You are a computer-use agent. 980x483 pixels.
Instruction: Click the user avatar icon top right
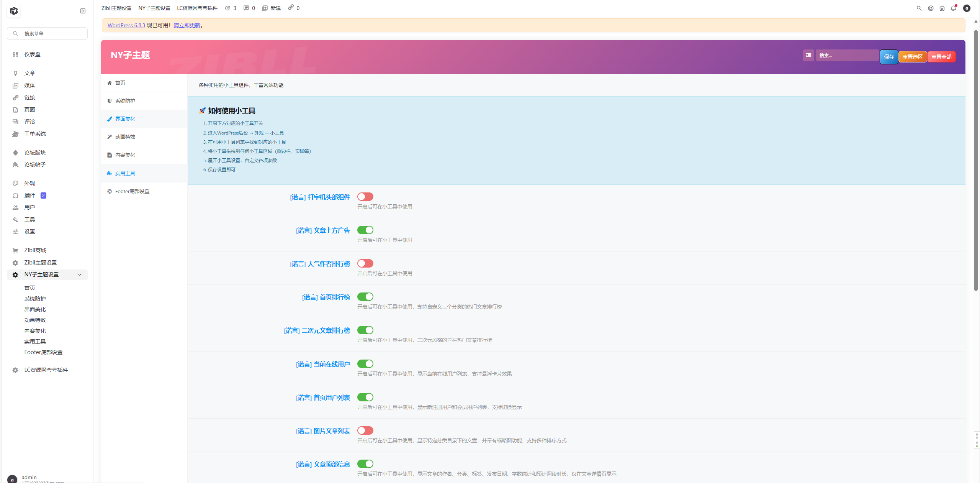[x=966, y=8]
